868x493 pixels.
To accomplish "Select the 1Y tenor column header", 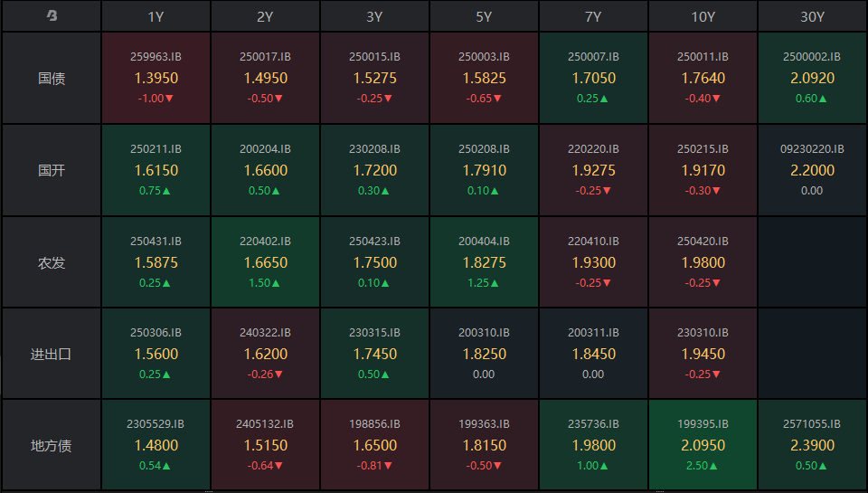I will pos(156,16).
